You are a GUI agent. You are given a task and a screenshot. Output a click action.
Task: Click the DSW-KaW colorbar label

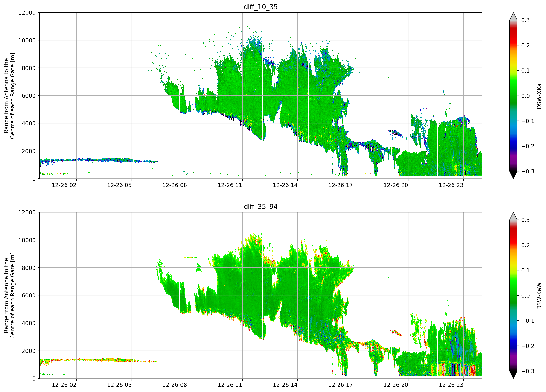[x=539, y=296]
